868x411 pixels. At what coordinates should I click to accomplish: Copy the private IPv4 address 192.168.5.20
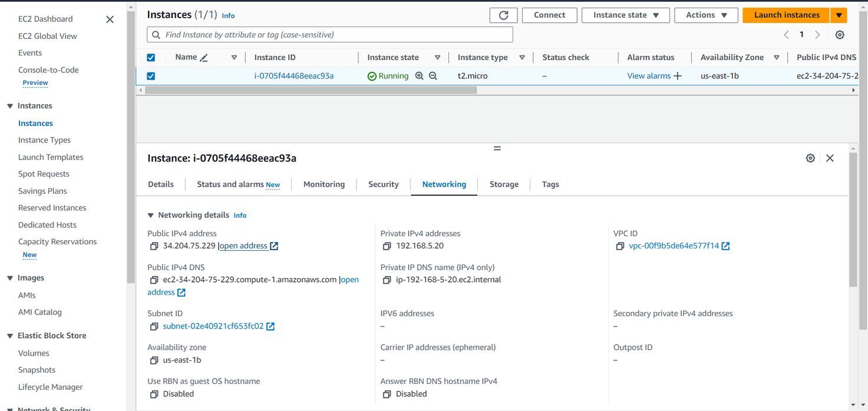click(387, 246)
